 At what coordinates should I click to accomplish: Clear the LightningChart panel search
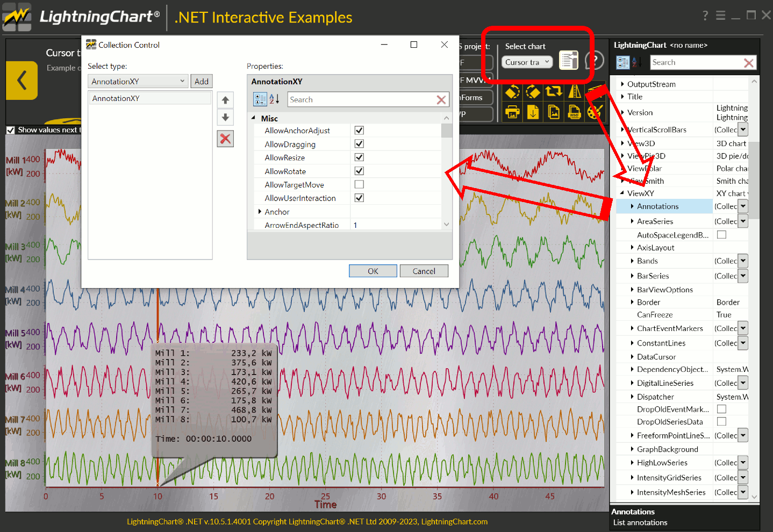point(749,63)
